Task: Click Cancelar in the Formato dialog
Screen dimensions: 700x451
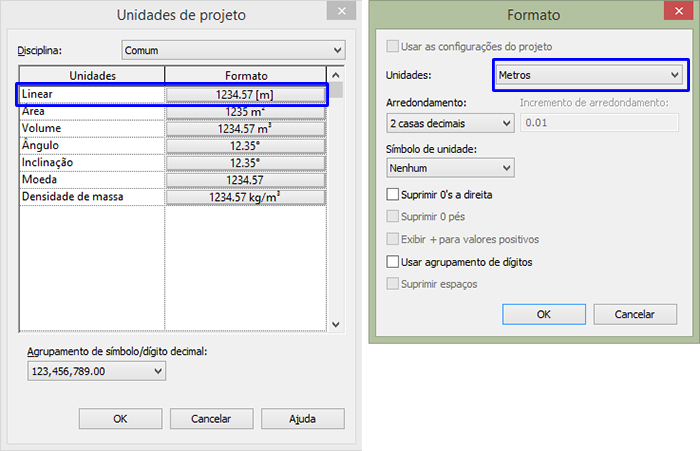Action: point(635,314)
